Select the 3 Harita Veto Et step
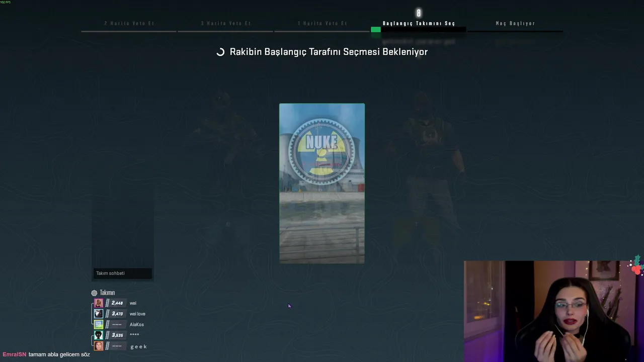 (225, 24)
